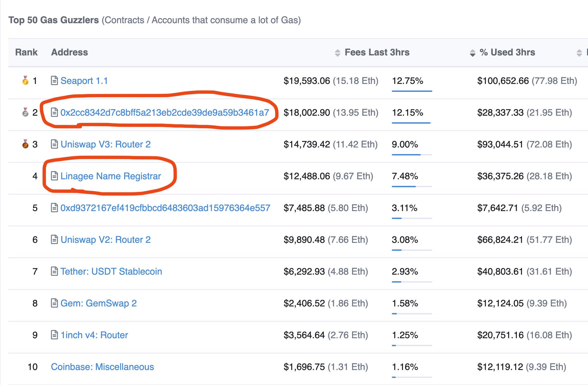Click the $1,696.75 (1.31 Eth) fee cell
Image resolution: width=588 pixels, height=385 pixels.
point(326,367)
